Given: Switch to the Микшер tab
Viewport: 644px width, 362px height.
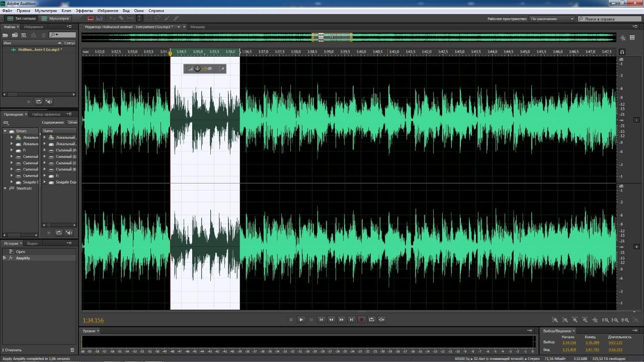Looking at the screenshot, I should 197,26.
